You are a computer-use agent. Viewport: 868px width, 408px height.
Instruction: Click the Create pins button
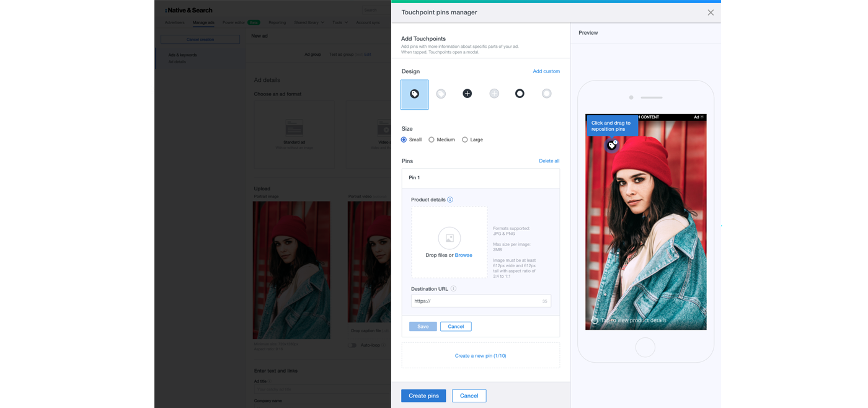423,396
